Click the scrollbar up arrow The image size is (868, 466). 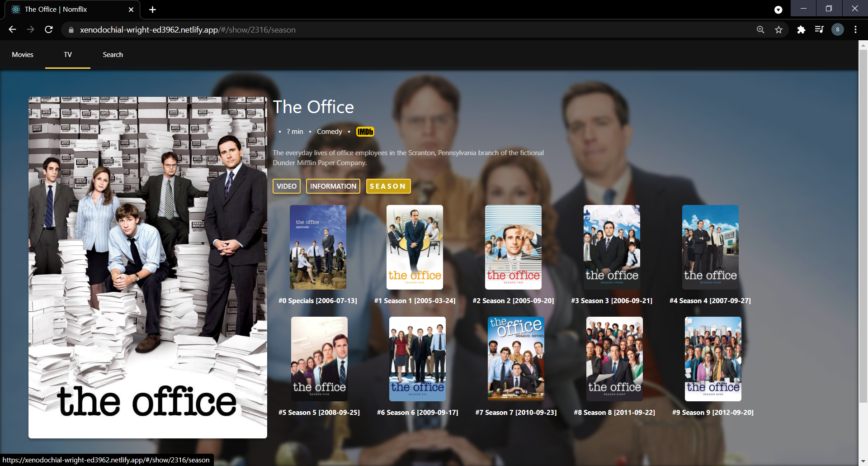click(x=863, y=45)
